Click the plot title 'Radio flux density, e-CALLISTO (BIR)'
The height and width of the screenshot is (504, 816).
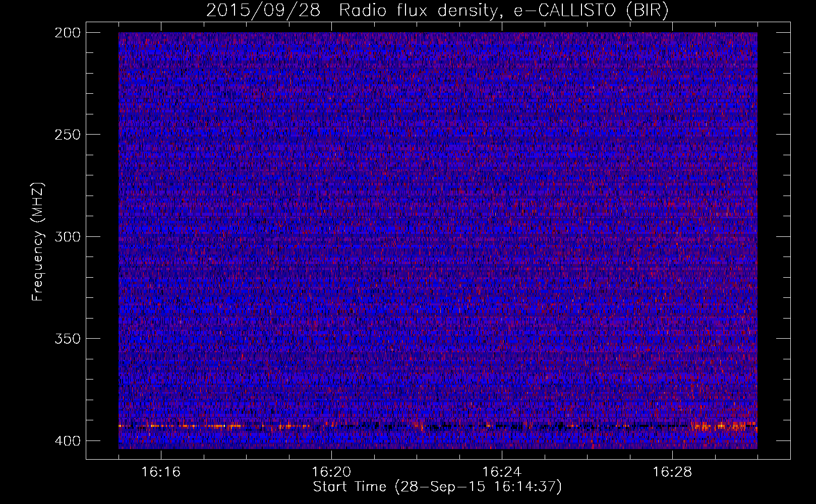pyautogui.click(x=504, y=10)
